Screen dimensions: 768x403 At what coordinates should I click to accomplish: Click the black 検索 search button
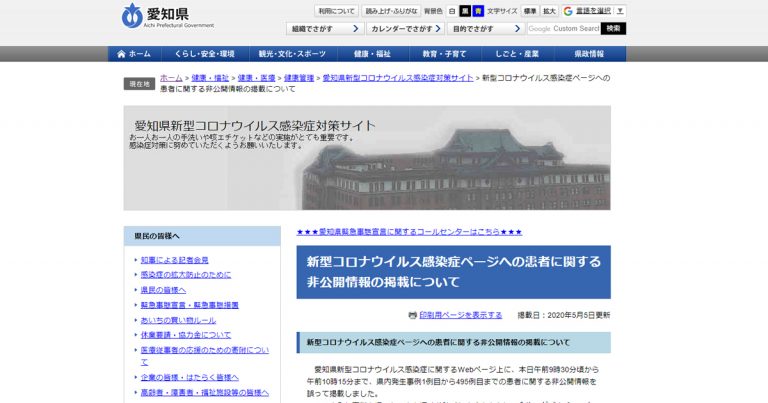click(613, 29)
